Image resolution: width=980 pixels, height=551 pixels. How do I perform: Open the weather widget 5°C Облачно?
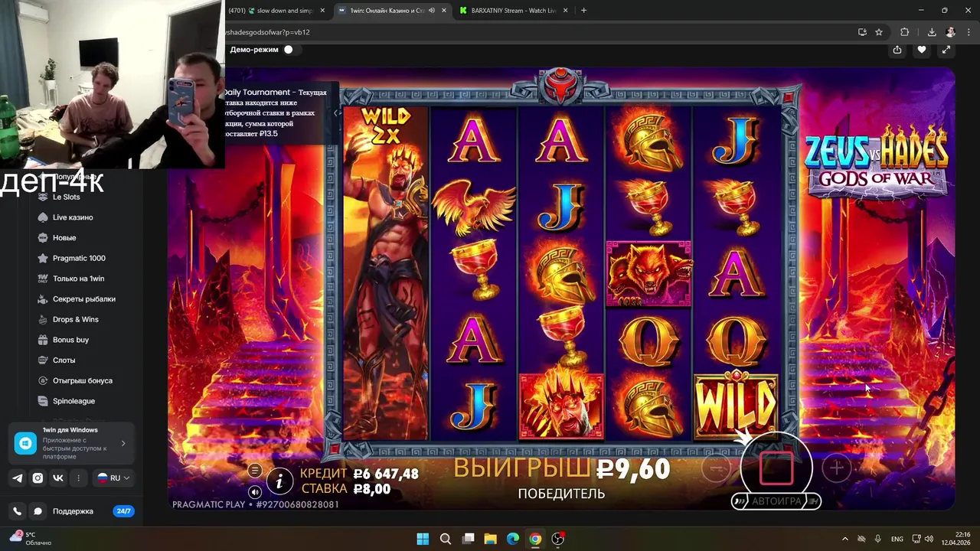pyautogui.click(x=31, y=539)
